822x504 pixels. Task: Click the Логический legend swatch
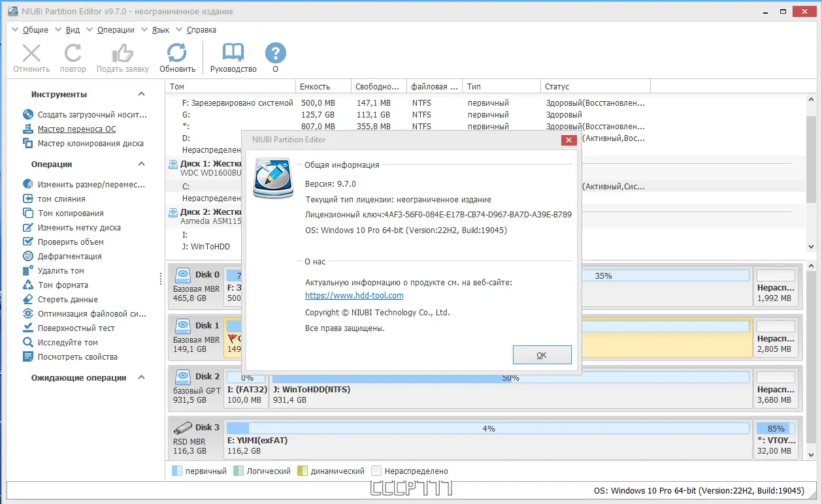238,471
